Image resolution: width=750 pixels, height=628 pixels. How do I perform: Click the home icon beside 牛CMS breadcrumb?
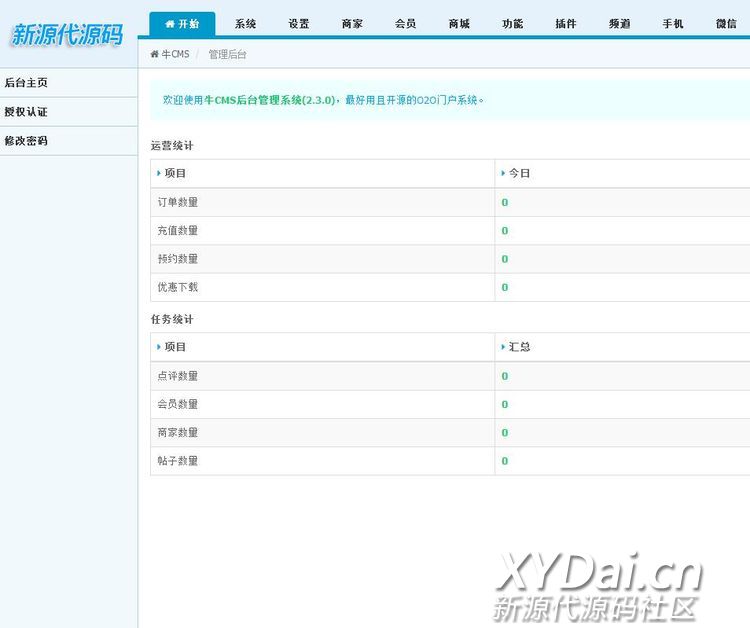tap(155, 54)
